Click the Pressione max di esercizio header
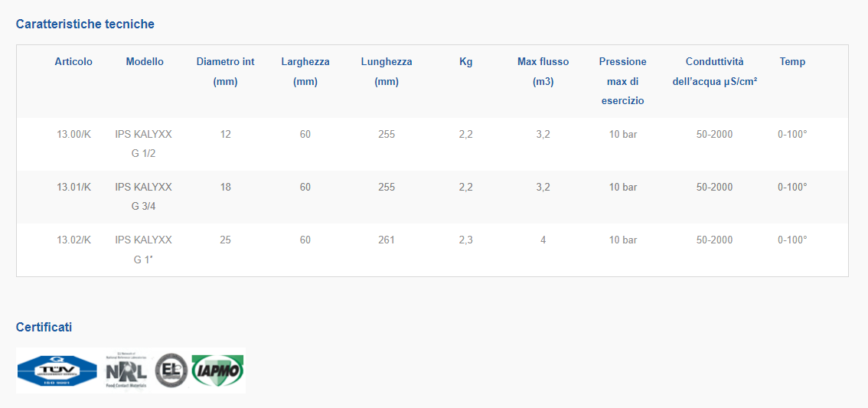868x408 pixels. (x=623, y=81)
